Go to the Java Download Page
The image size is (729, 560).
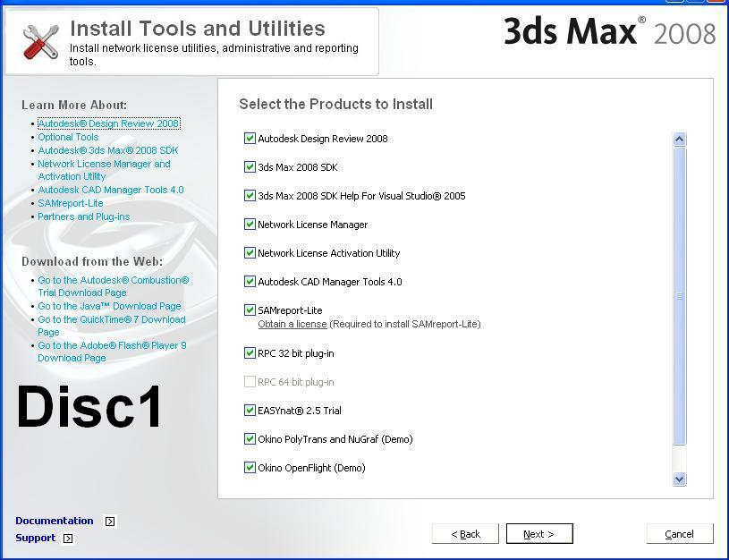coord(109,306)
